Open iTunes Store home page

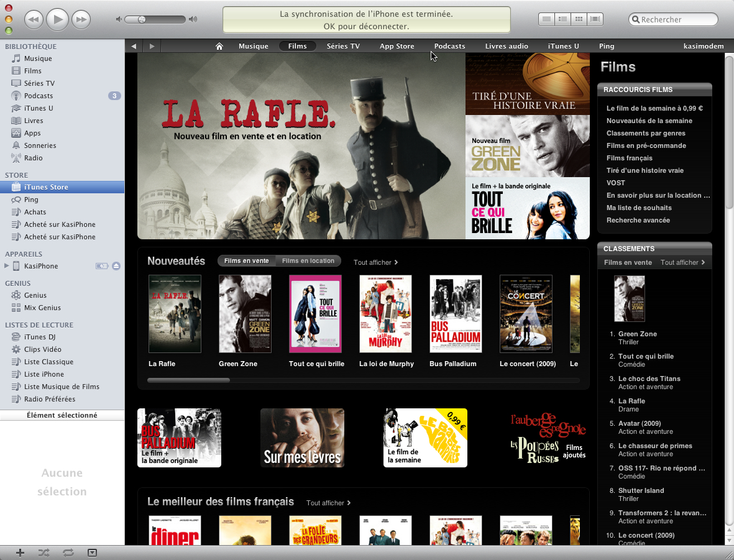[219, 46]
